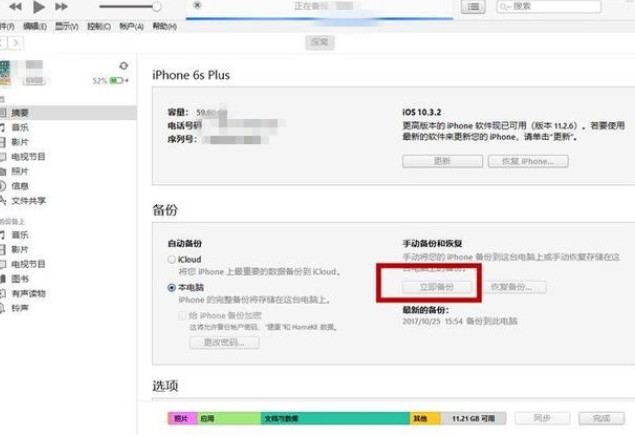Select the 本电脑 (This Computer) backup option
Image resolution: width=635 pixels, height=438 pixels.
click(x=172, y=287)
